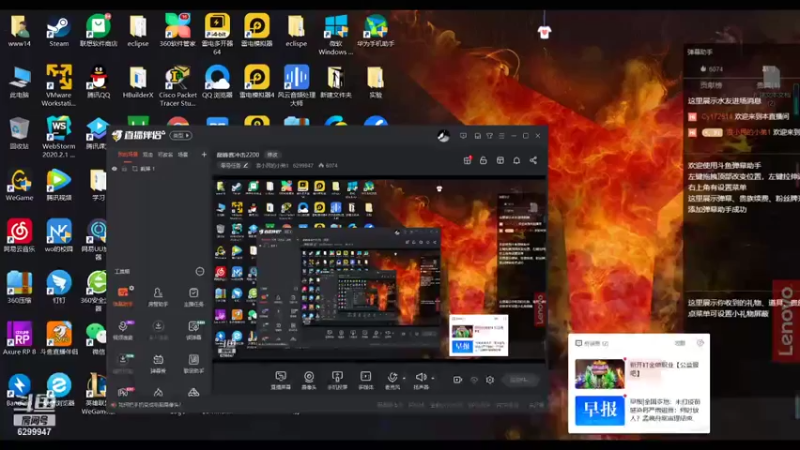Open the 歌曲助手 tool in the toolbox

tap(193, 363)
